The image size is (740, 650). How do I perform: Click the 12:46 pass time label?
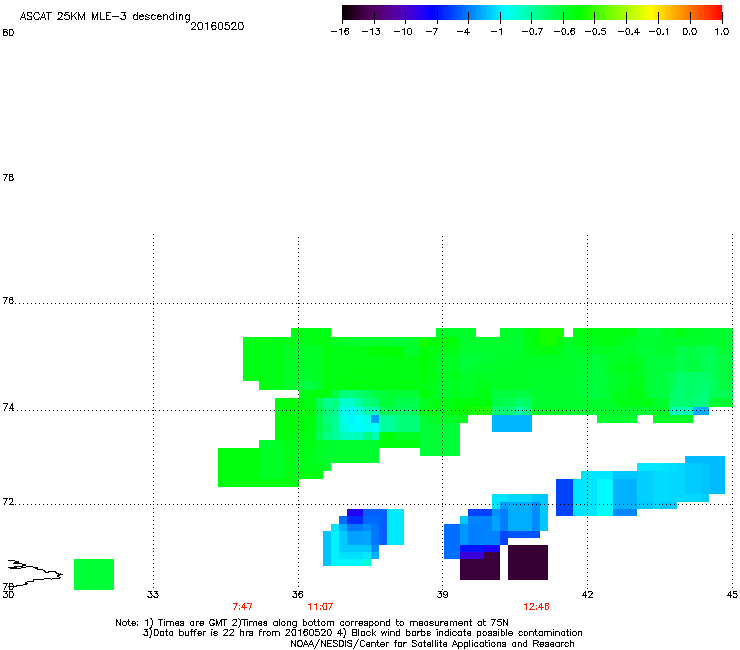[536, 607]
